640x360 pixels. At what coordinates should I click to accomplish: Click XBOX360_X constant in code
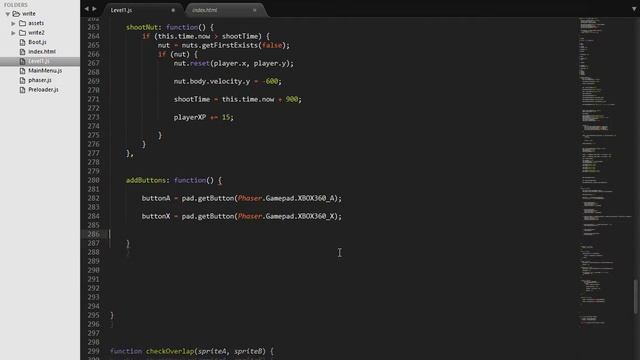pyautogui.click(x=316, y=216)
